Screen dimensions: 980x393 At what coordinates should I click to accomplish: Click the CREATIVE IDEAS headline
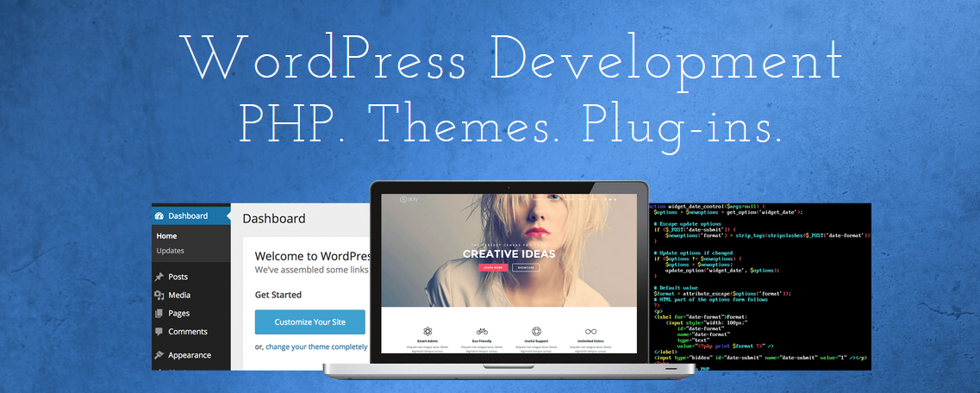tap(509, 254)
